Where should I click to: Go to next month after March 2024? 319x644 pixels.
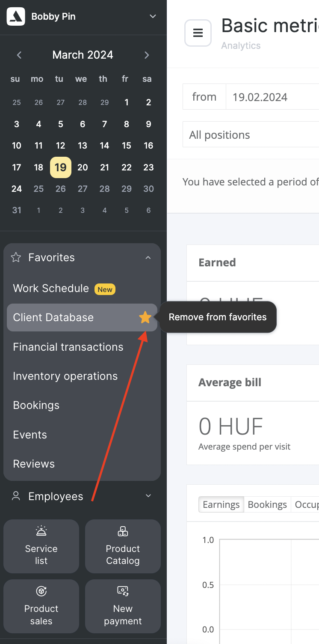tap(147, 55)
